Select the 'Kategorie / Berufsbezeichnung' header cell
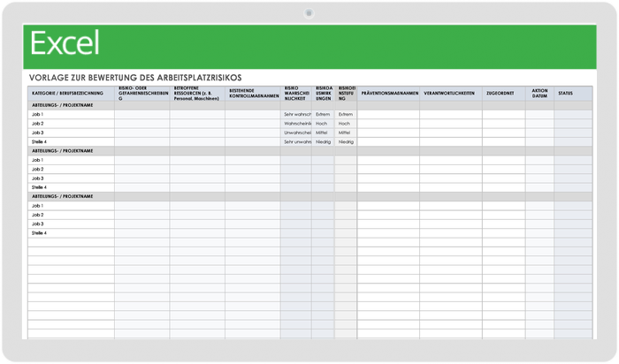 point(71,94)
